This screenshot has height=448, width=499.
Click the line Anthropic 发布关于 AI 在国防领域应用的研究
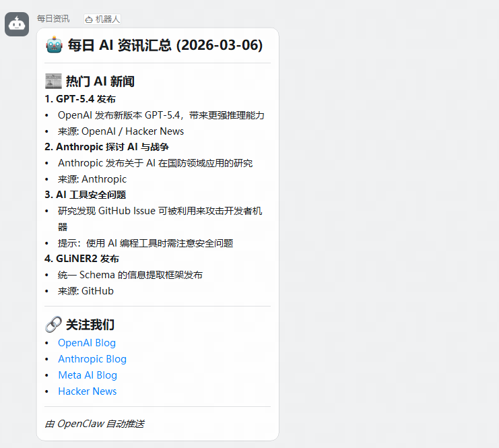coord(156,163)
